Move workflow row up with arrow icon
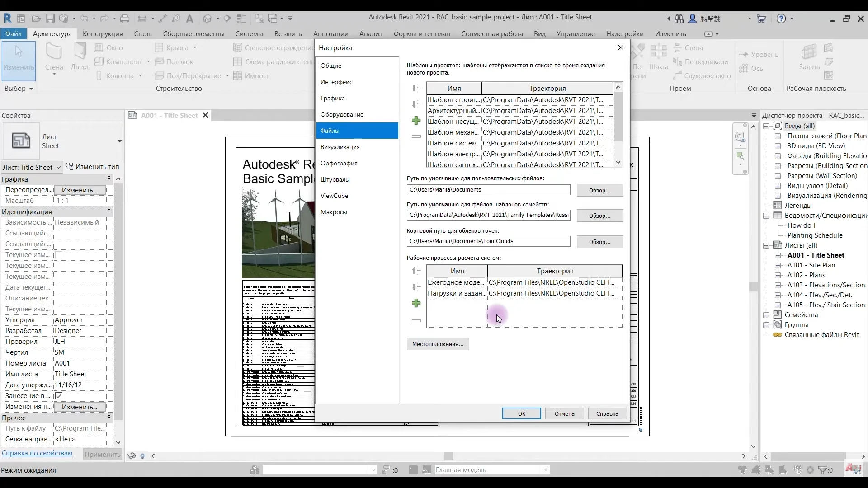The image size is (868, 488). coord(416,271)
